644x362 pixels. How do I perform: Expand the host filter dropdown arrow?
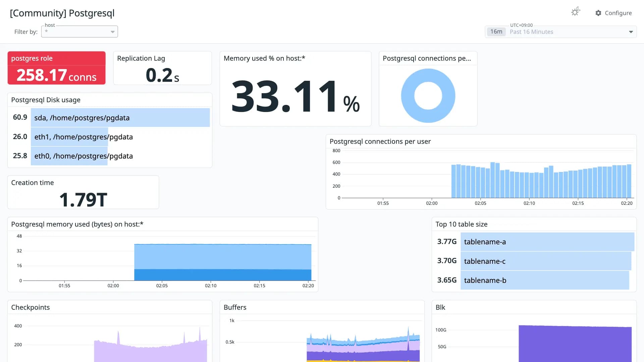113,32
